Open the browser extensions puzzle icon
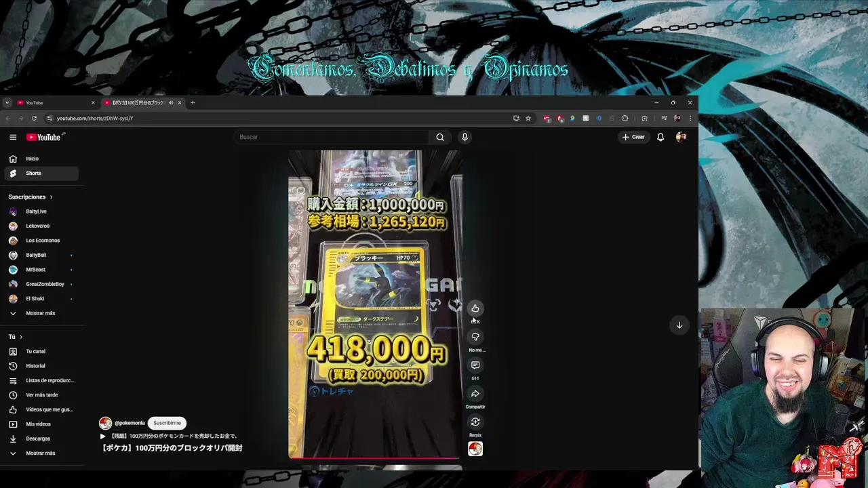 click(x=625, y=118)
